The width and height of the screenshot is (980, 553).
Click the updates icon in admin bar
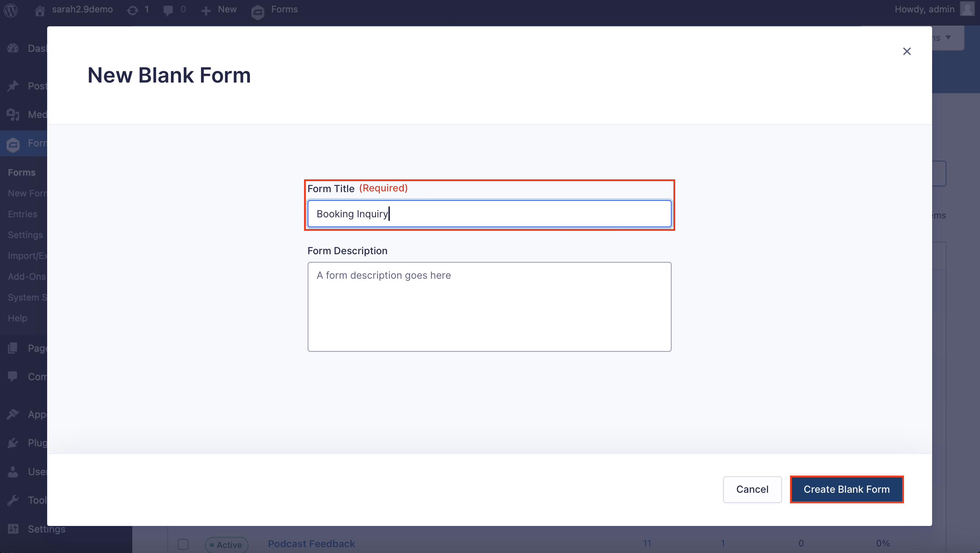[x=132, y=10]
